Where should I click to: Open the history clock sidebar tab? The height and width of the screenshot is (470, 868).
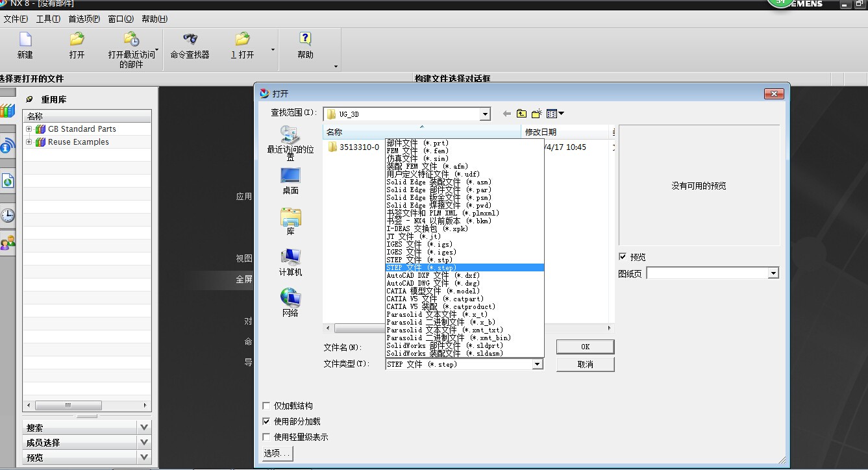(7, 216)
